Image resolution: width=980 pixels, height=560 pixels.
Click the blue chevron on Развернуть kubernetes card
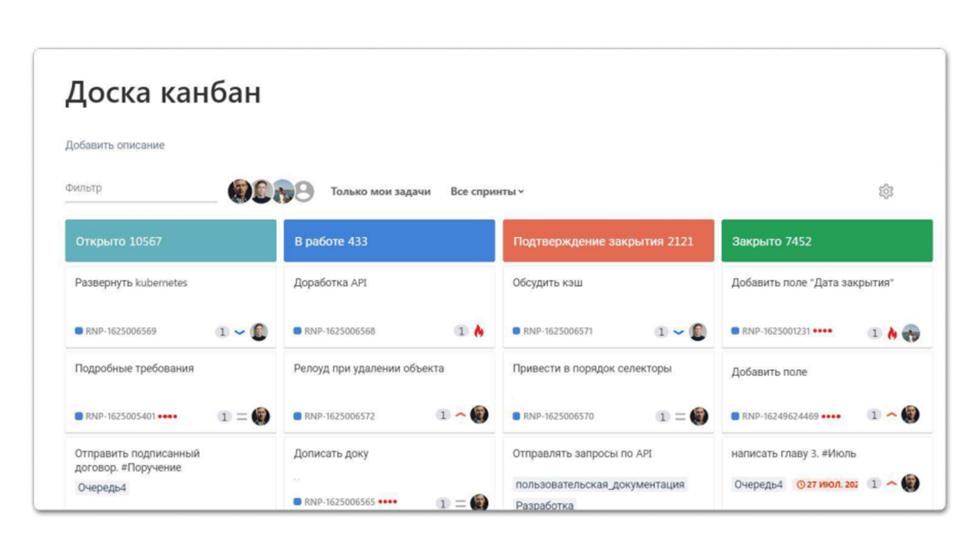coord(241,331)
